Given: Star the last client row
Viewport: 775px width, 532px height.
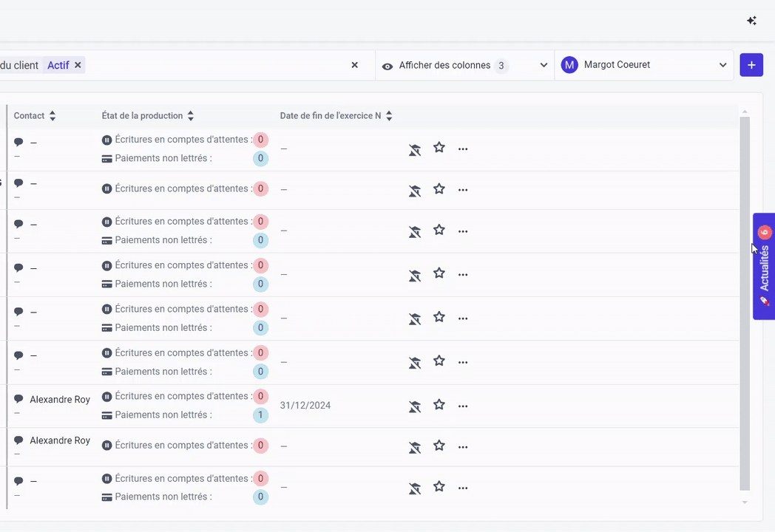Looking at the screenshot, I should point(439,486).
